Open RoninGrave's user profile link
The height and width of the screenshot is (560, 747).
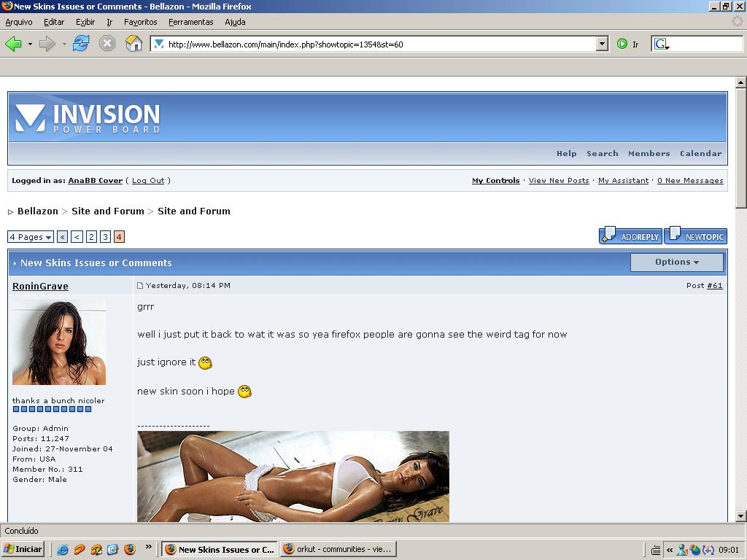(40, 287)
